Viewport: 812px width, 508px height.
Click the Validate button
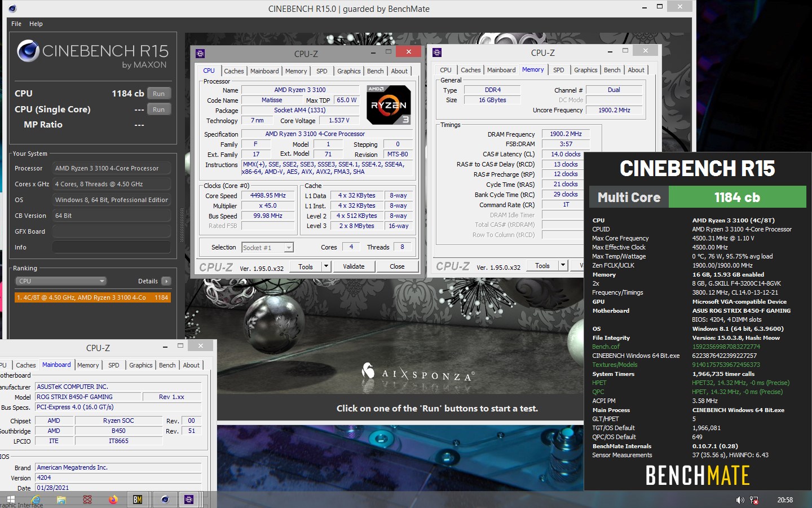click(x=354, y=266)
